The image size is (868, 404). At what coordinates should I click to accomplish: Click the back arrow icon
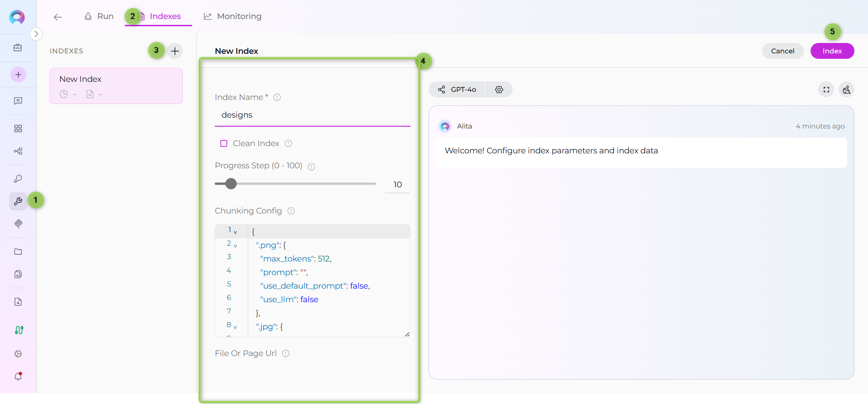57,17
